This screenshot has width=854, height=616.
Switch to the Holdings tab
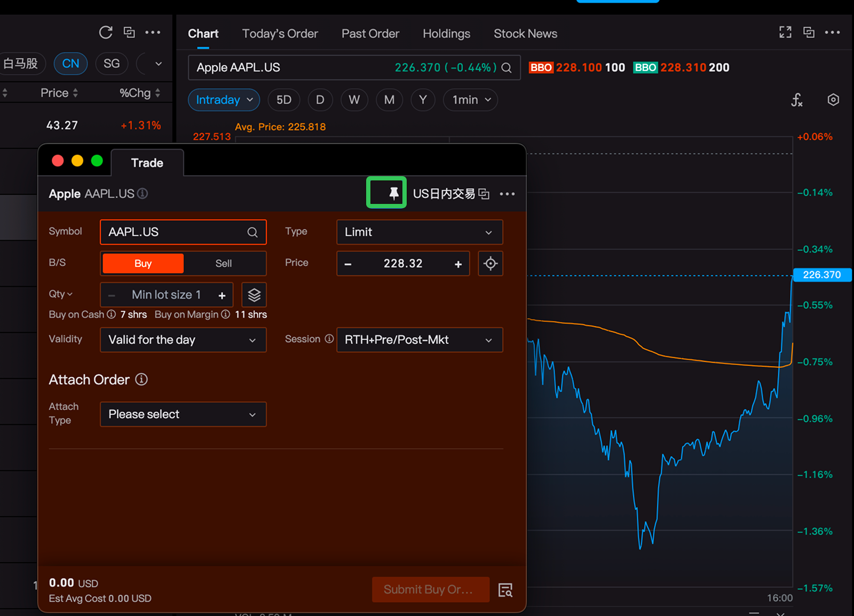coord(446,34)
